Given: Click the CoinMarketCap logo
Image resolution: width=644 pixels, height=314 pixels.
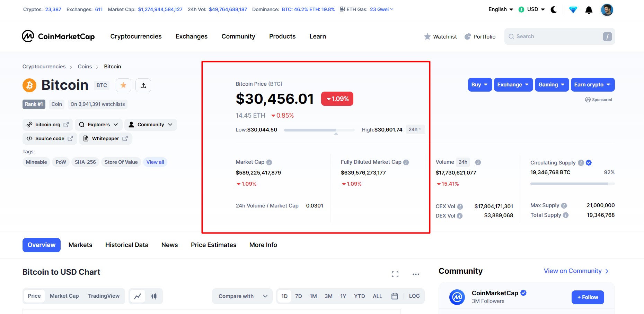Looking at the screenshot, I should click(58, 36).
